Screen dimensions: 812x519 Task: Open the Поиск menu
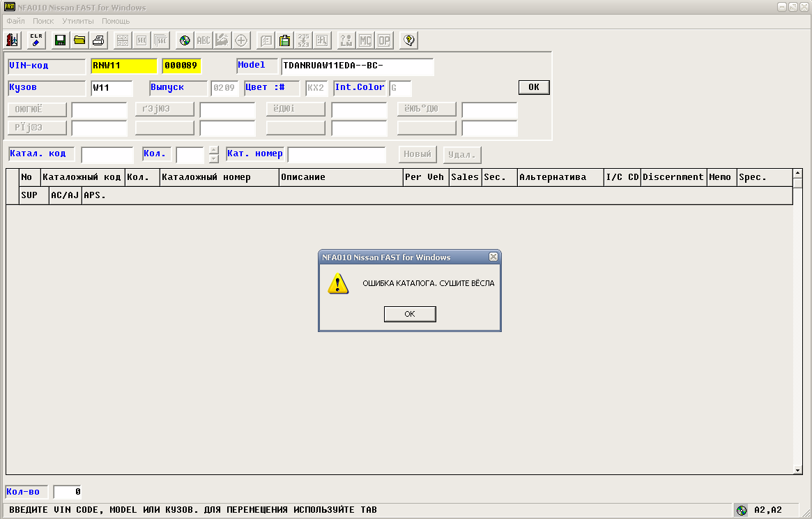point(43,22)
